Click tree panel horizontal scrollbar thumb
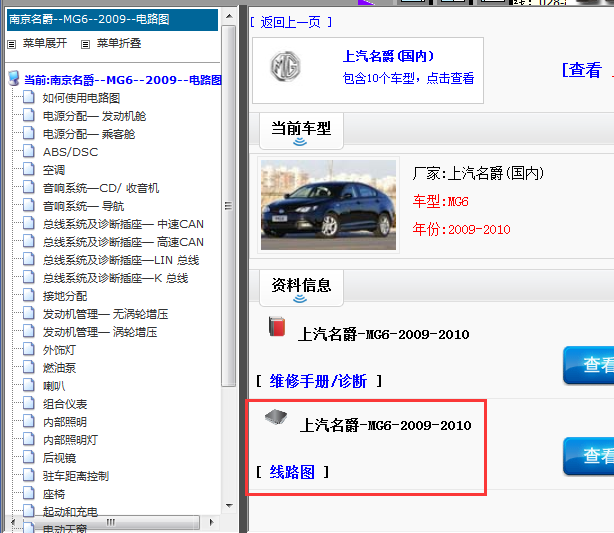 111,522
